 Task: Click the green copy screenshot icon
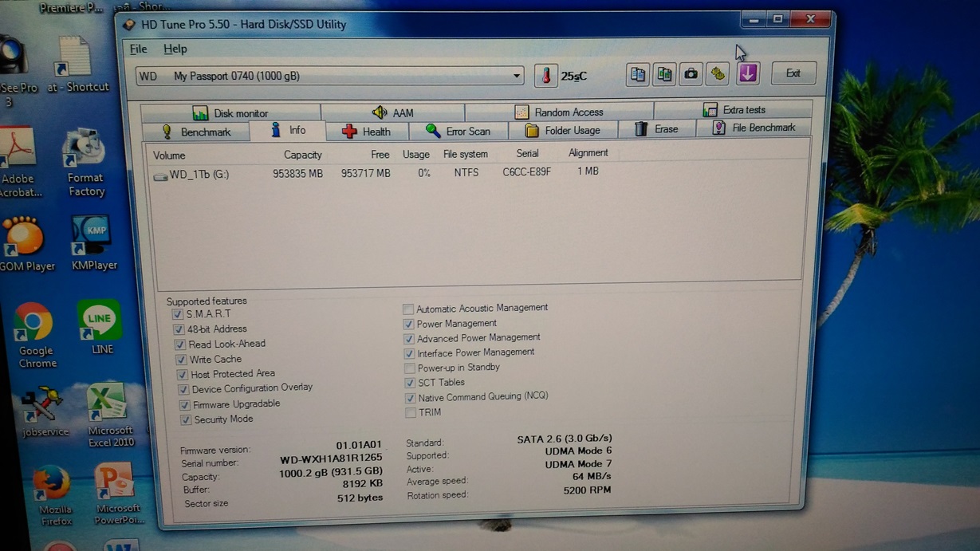click(x=663, y=74)
